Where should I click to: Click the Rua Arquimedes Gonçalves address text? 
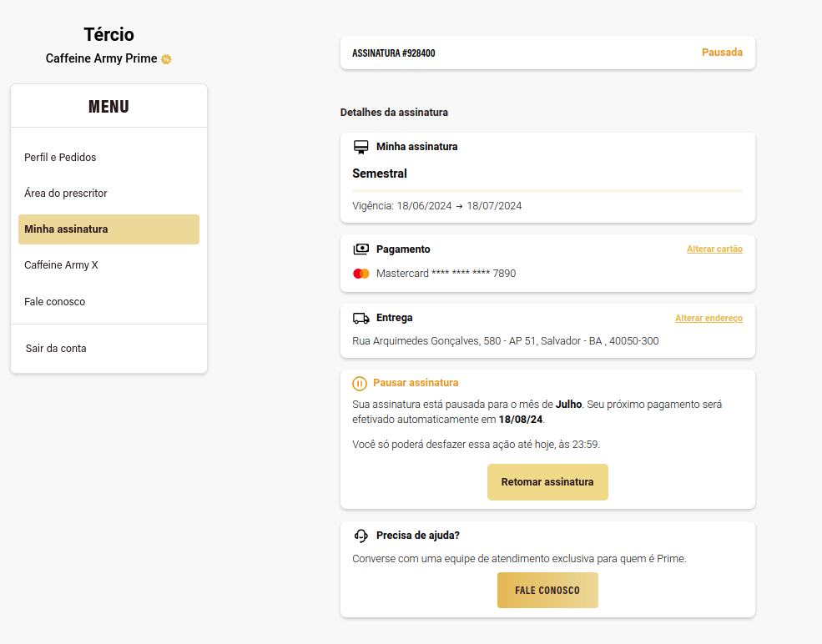pyautogui.click(x=506, y=341)
